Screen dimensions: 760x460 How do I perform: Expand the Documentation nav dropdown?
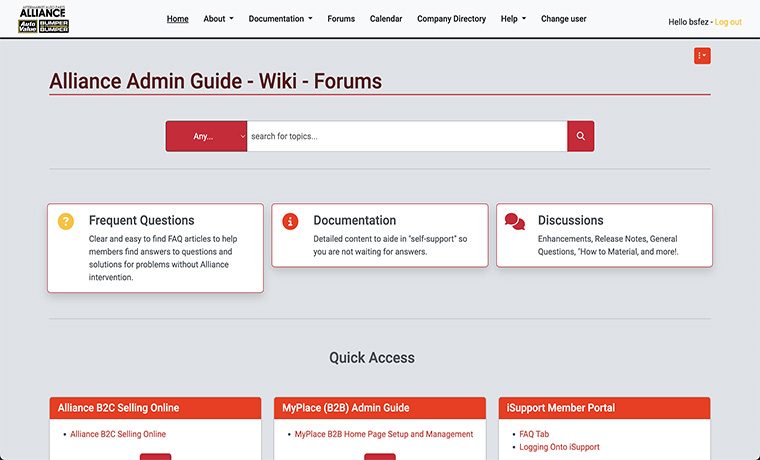pyautogui.click(x=280, y=19)
